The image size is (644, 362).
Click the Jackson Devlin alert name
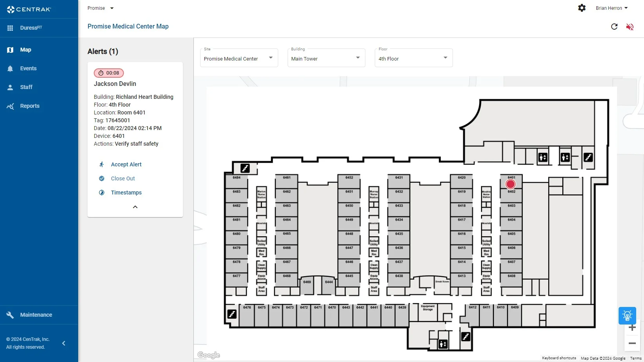(x=115, y=84)
